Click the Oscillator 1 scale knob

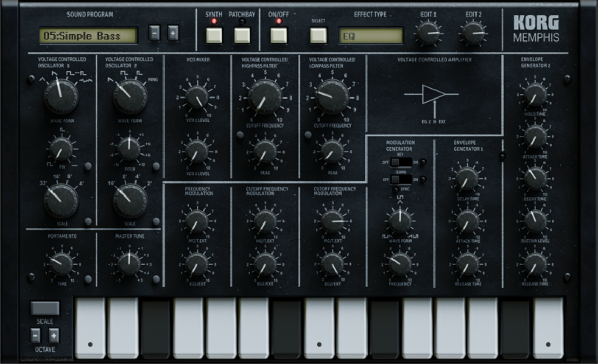point(61,200)
